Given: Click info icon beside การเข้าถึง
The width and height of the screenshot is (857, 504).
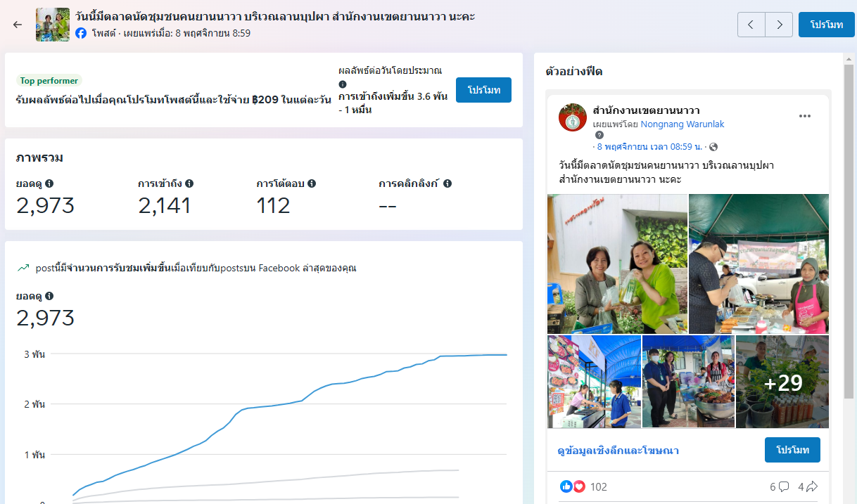Looking at the screenshot, I should click(x=189, y=183).
